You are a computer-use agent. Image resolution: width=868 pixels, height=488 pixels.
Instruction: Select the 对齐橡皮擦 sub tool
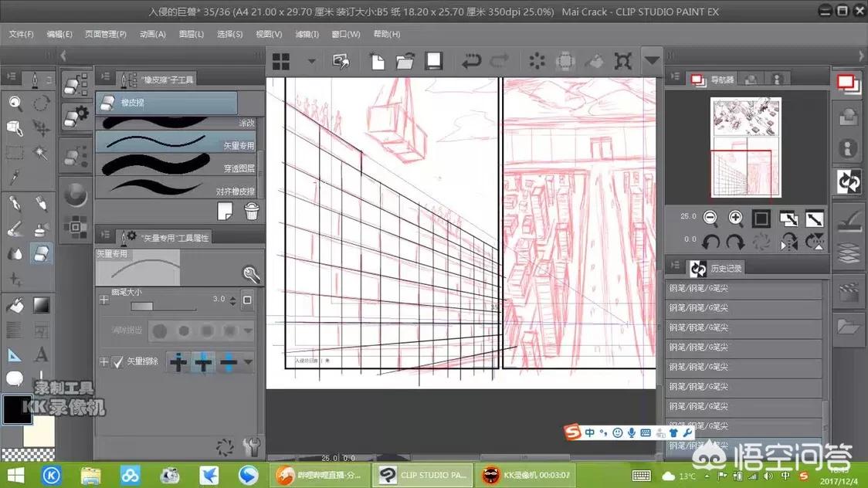176,187
